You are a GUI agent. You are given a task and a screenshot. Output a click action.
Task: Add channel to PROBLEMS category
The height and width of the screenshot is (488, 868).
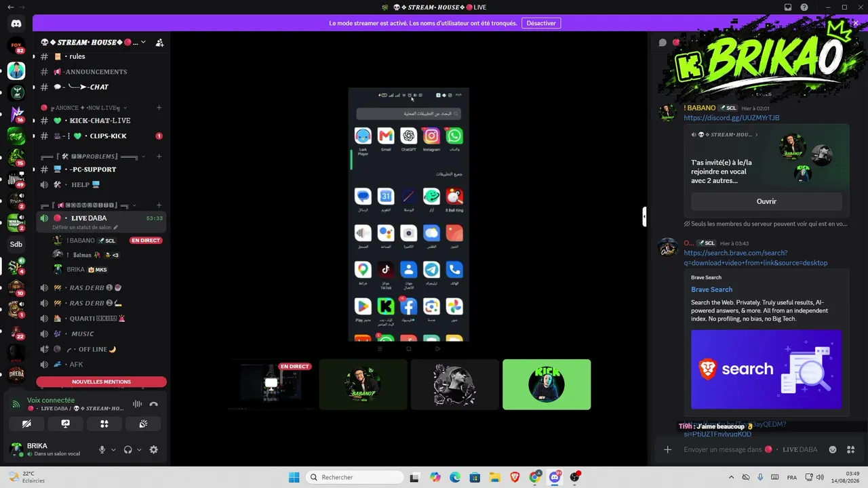[x=159, y=157]
